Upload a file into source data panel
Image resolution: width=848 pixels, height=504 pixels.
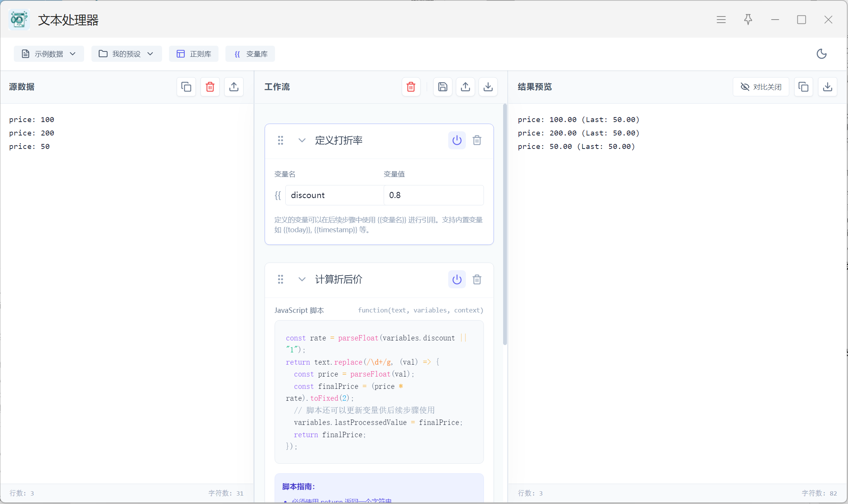(x=234, y=87)
